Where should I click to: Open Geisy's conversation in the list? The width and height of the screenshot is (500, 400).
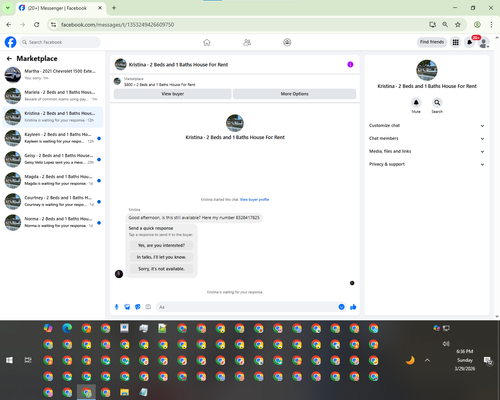tap(53, 159)
